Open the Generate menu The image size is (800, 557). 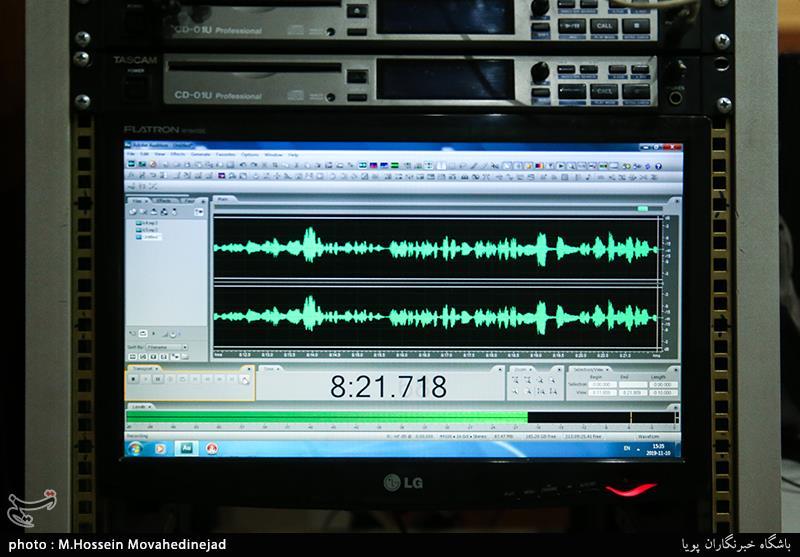(200, 155)
